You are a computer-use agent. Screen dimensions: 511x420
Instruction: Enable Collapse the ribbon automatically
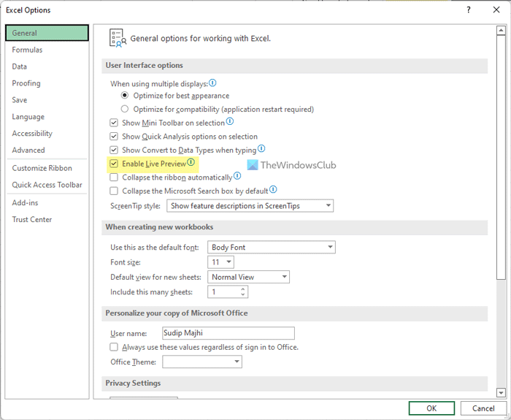click(x=114, y=177)
